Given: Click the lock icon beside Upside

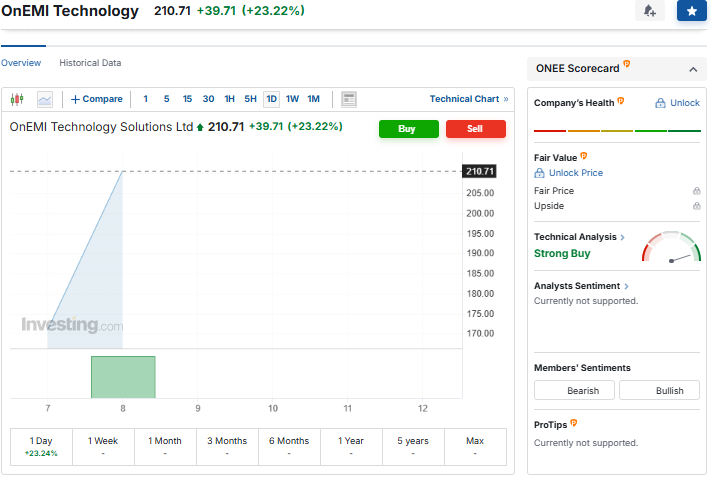Looking at the screenshot, I should tap(696, 206).
